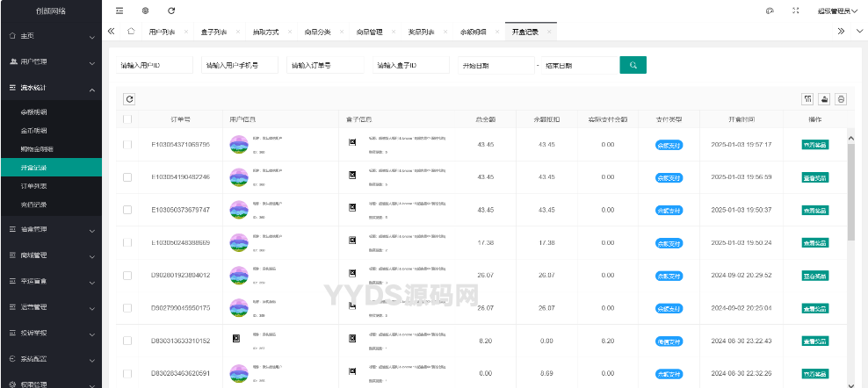Reload the table with the table refresh icon

129,99
